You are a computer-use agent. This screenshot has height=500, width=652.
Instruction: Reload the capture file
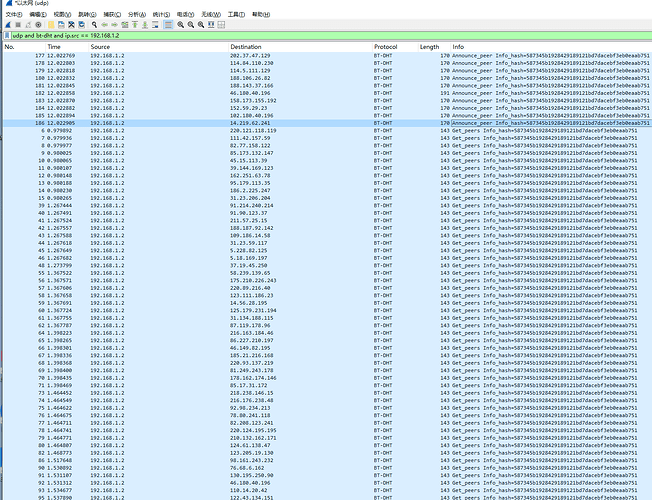coord(82,25)
